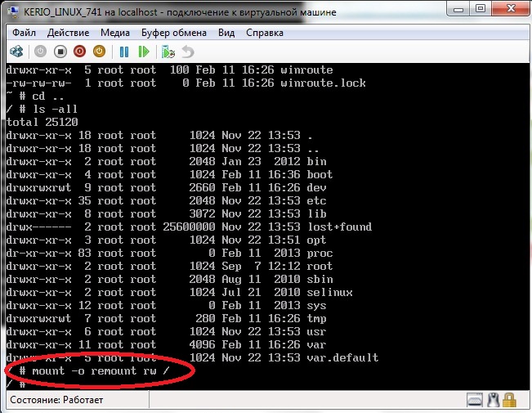The image size is (532, 413).
Task: Turn off the virtual machine with the stop icon
Action: 60,51
